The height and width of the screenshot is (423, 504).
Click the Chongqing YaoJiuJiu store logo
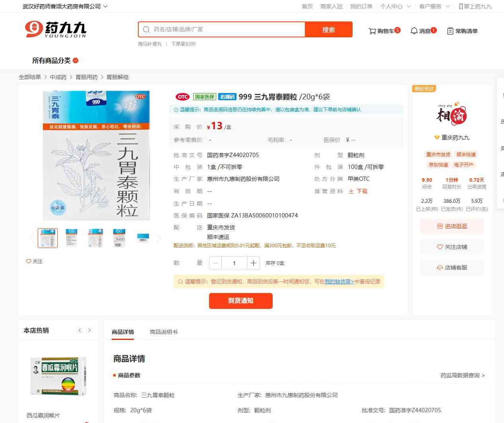coord(452,114)
